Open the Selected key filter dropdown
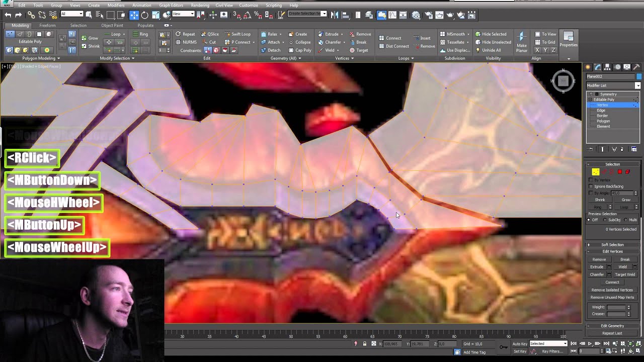Image resolution: width=644 pixels, height=362 pixels. click(x=548, y=343)
